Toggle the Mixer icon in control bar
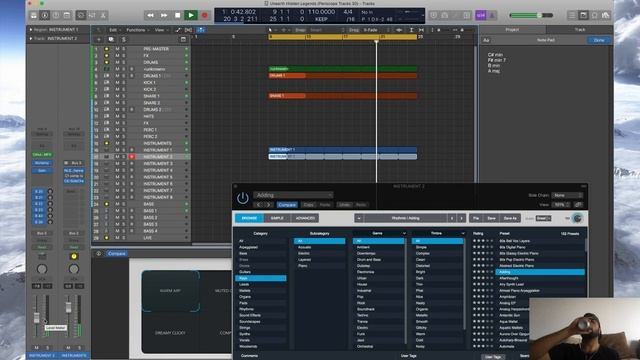 92,15
